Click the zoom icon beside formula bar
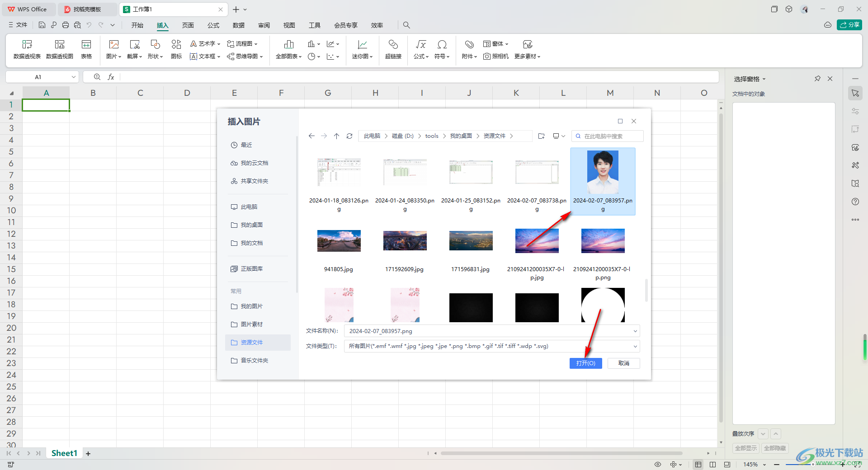 click(97, 77)
